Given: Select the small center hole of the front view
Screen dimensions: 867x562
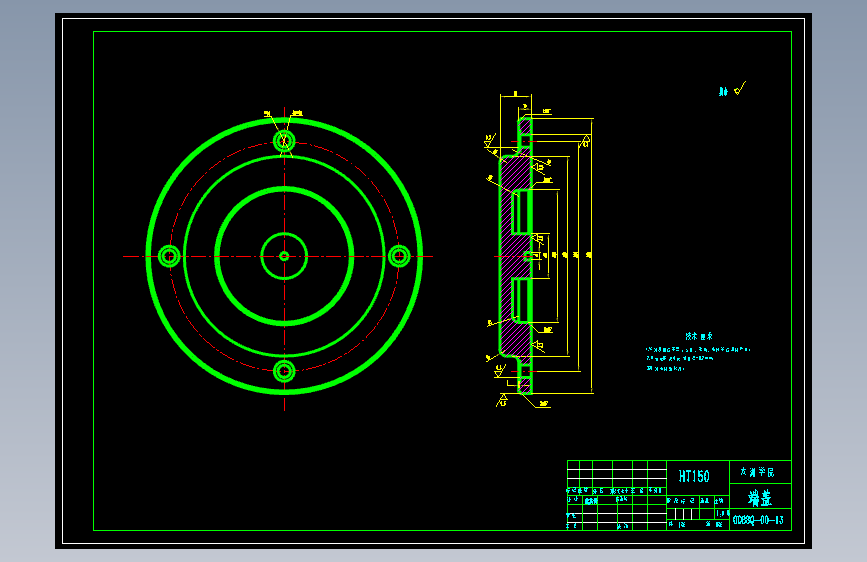Looking at the screenshot, I should [x=284, y=256].
